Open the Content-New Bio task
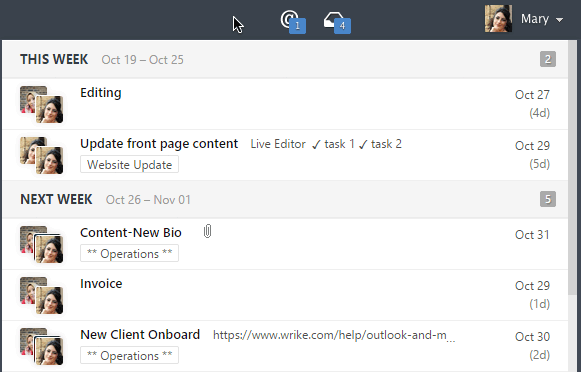The image size is (581, 372). (x=131, y=233)
